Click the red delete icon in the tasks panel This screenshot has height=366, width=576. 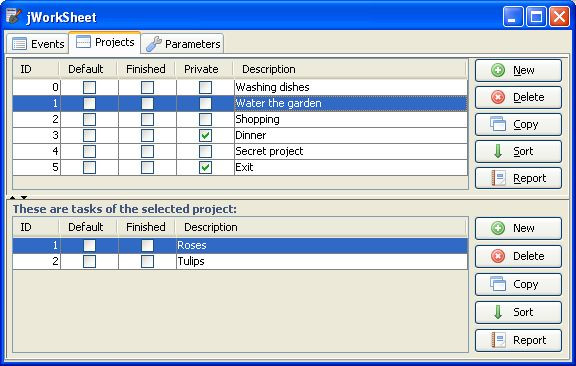point(498,256)
